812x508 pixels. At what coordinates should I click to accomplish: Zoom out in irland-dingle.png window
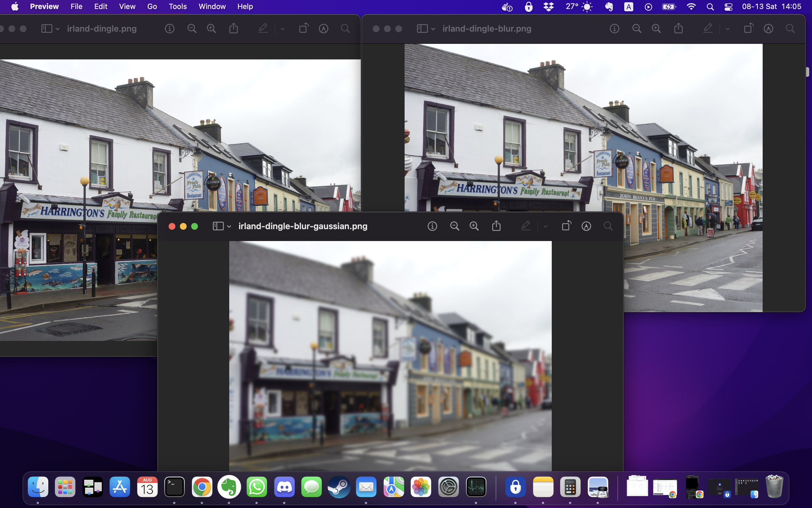pos(192,29)
